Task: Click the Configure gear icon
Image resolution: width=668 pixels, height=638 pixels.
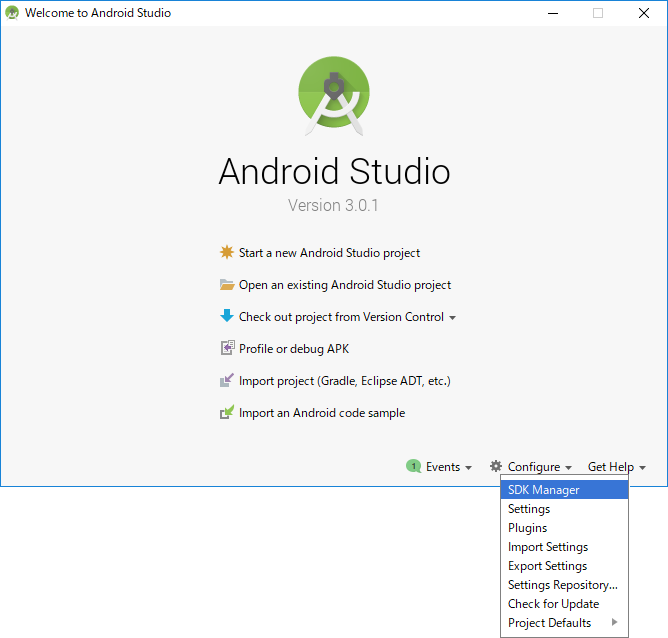Action: tap(495, 466)
